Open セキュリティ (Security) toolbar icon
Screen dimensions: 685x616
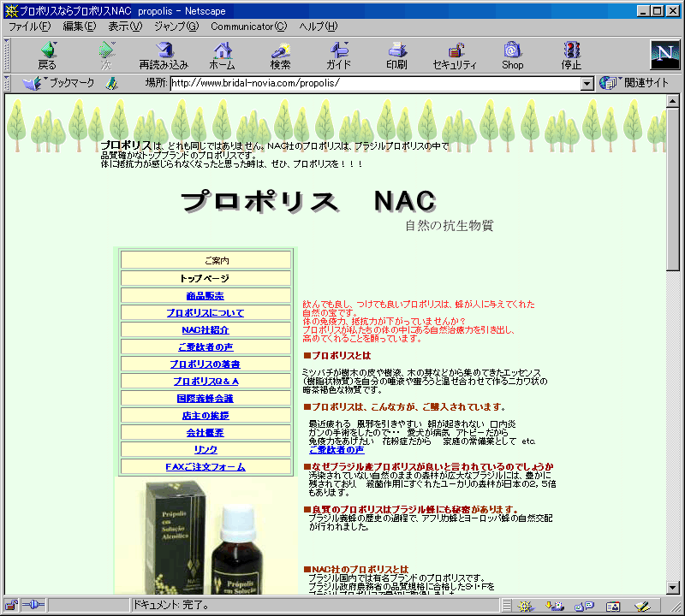pyautogui.click(x=455, y=56)
